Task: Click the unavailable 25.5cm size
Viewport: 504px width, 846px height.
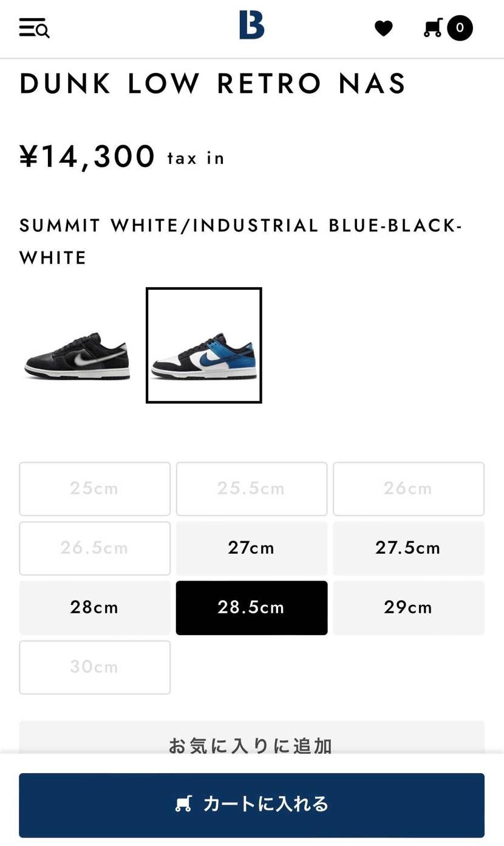Action: [x=251, y=488]
